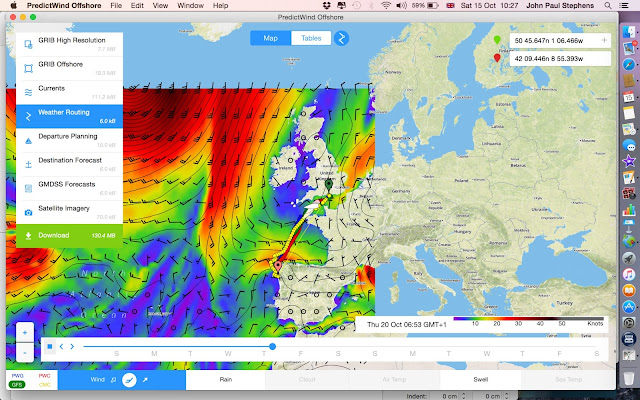Show the Air Temp layer
The image size is (640, 400).
pos(394,380)
